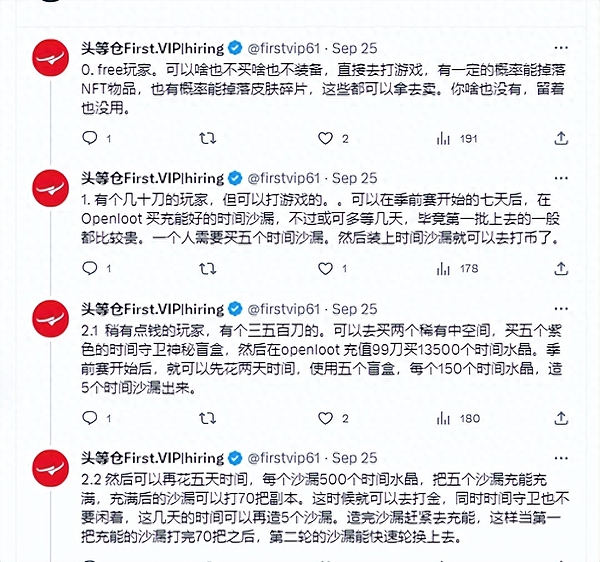Retweet the '1. 有个几十刀的玩家' tweet
This screenshot has height=562, width=600.
[x=208, y=268]
